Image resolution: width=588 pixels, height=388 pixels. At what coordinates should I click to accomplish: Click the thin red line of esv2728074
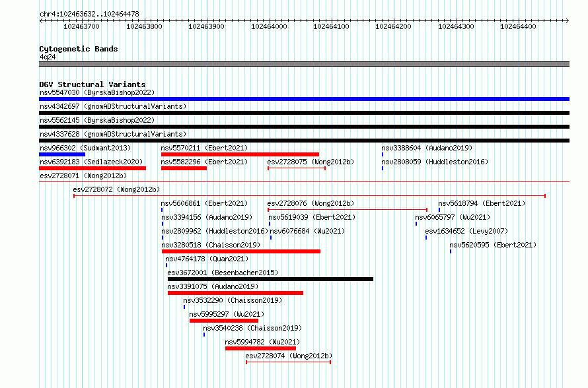coord(288,362)
